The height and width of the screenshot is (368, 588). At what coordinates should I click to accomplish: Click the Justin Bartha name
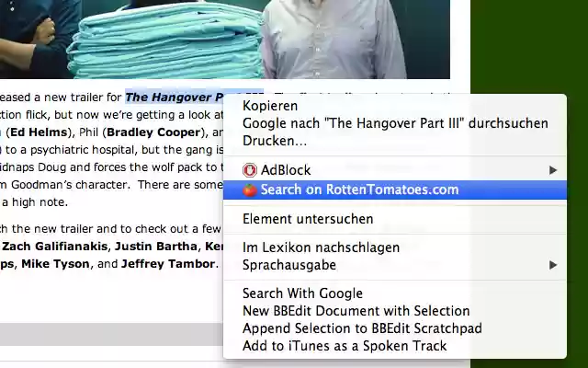tap(155, 247)
